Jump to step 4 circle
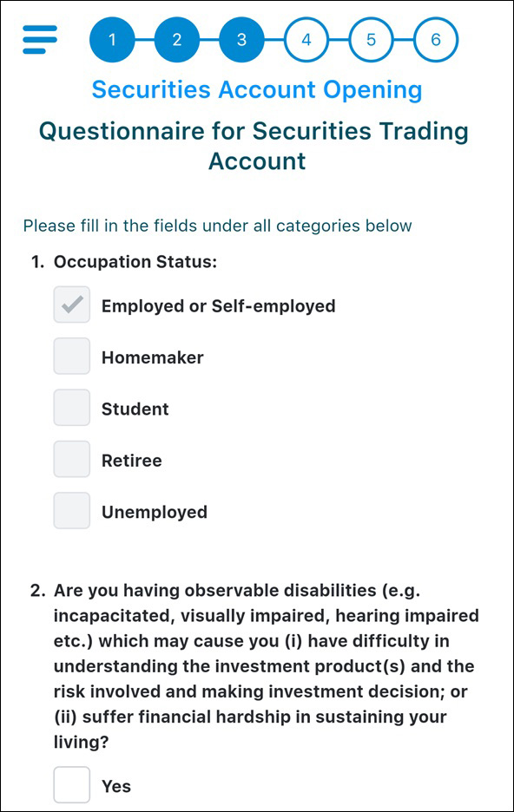The image size is (514, 812). (306, 40)
